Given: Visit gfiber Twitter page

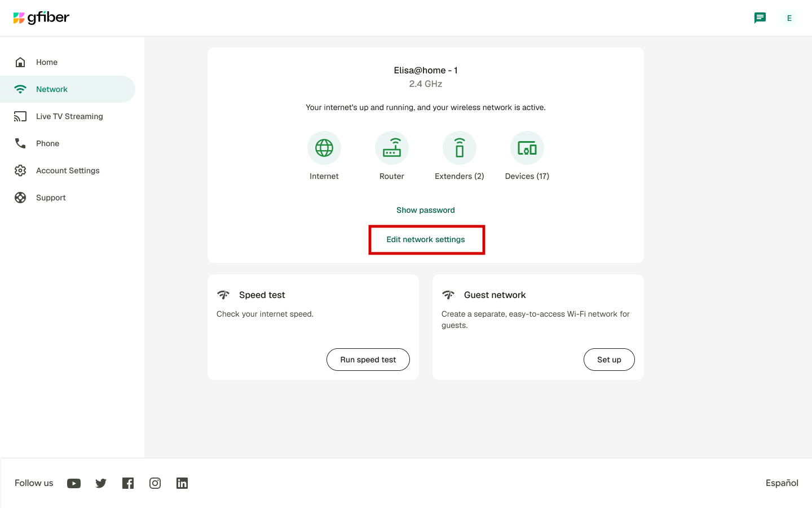Looking at the screenshot, I should [101, 483].
